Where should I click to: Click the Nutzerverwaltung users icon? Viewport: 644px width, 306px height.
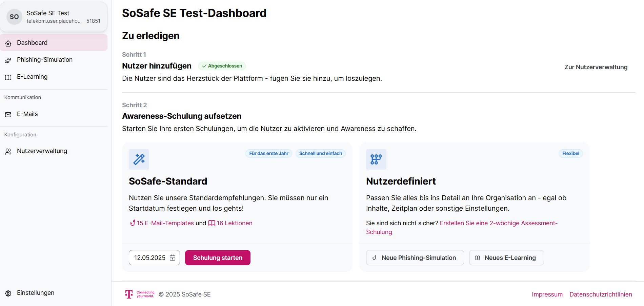point(8,151)
